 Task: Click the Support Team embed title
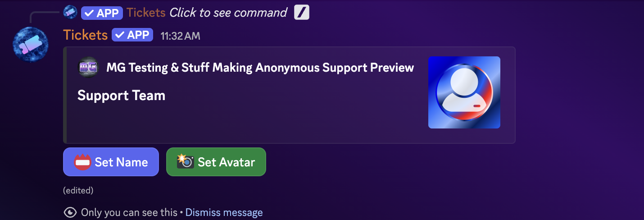click(x=121, y=96)
